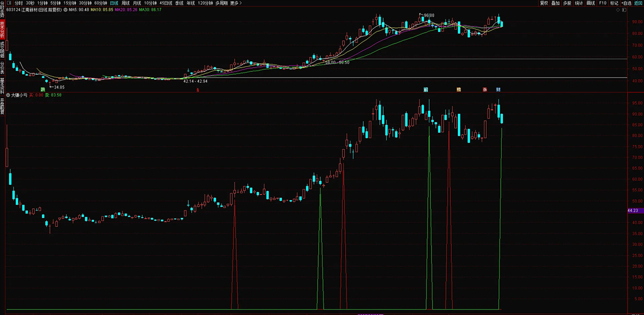Select the 日线 daily period

[x=114, y=3]
